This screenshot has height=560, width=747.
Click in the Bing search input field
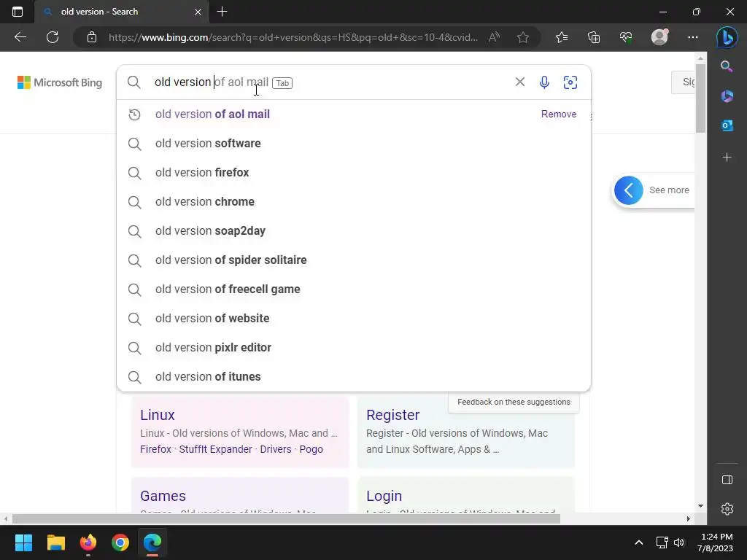click(329, 82)
